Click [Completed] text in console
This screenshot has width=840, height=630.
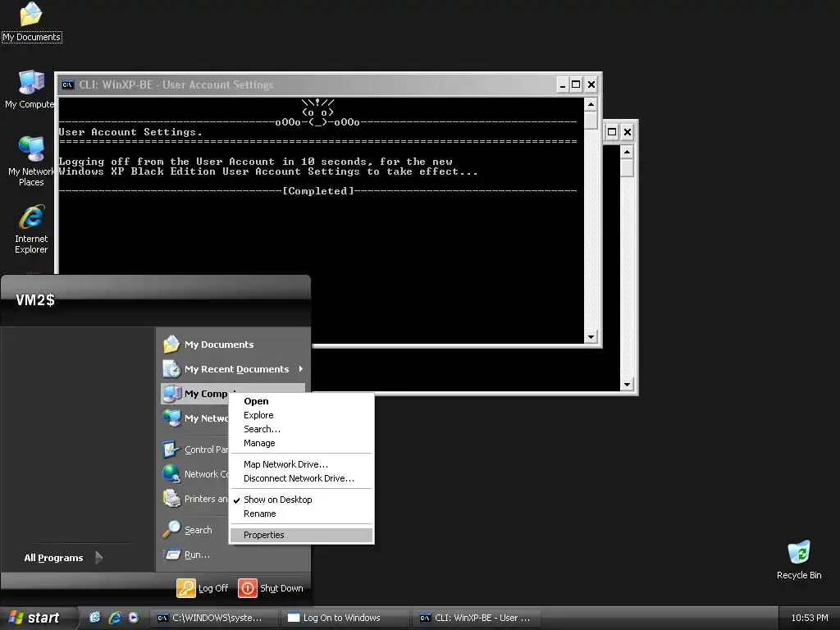[318, 190]
